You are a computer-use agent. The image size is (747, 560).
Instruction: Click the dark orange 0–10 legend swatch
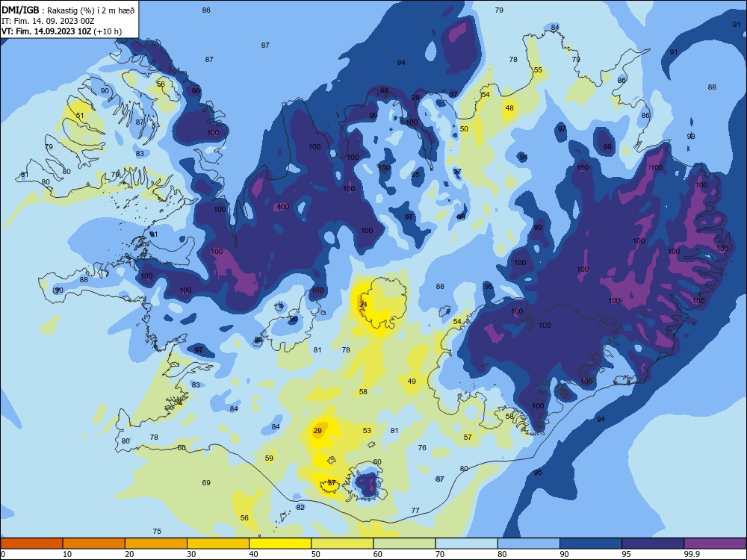pyautogui.click(x=31, y=544)
